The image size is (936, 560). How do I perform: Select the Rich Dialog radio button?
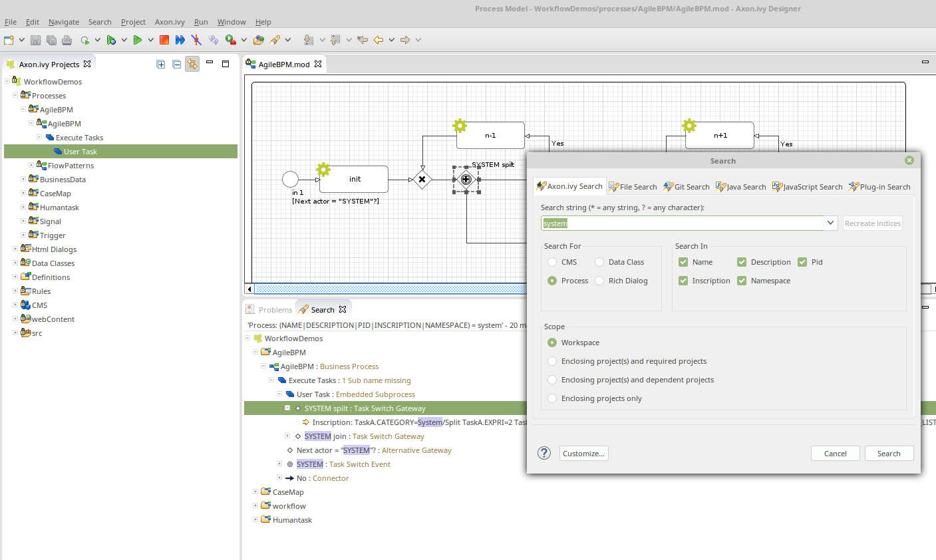point(599,281)
